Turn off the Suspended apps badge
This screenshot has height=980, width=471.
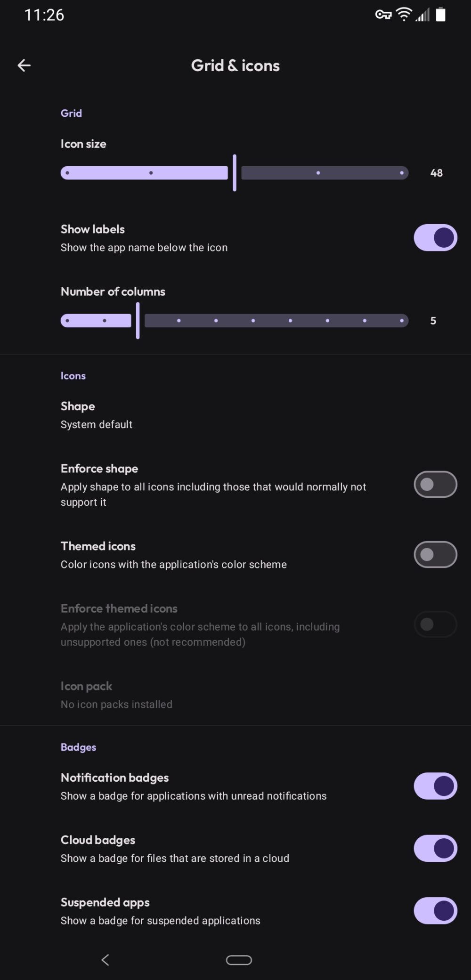point(435,910)
